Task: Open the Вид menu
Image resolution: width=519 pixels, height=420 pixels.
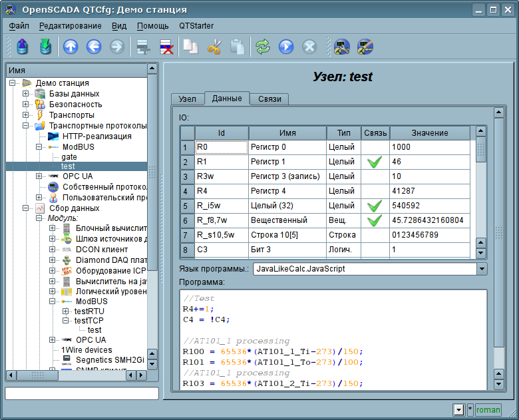Action: click(119, 26)
